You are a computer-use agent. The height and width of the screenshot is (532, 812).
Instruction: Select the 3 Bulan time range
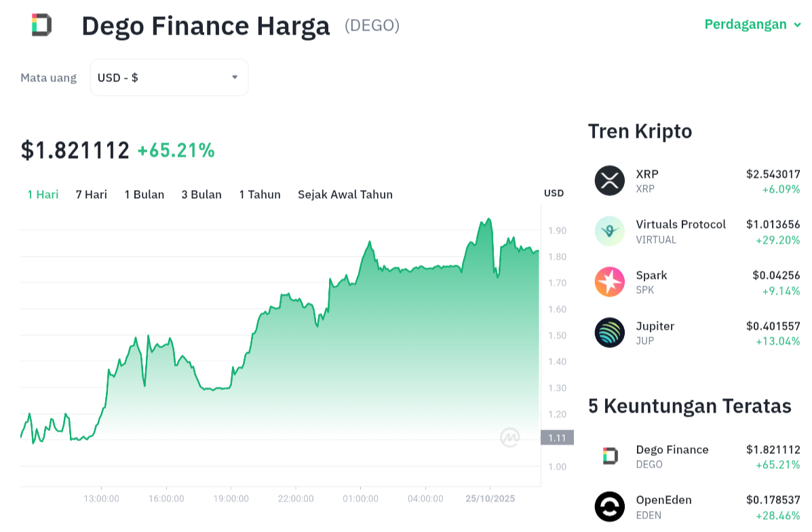tap(201, 195)
